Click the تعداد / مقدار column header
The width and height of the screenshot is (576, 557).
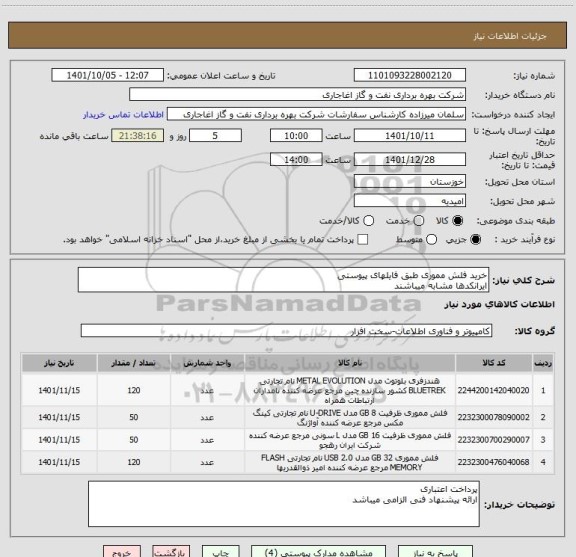click(134, 363)
